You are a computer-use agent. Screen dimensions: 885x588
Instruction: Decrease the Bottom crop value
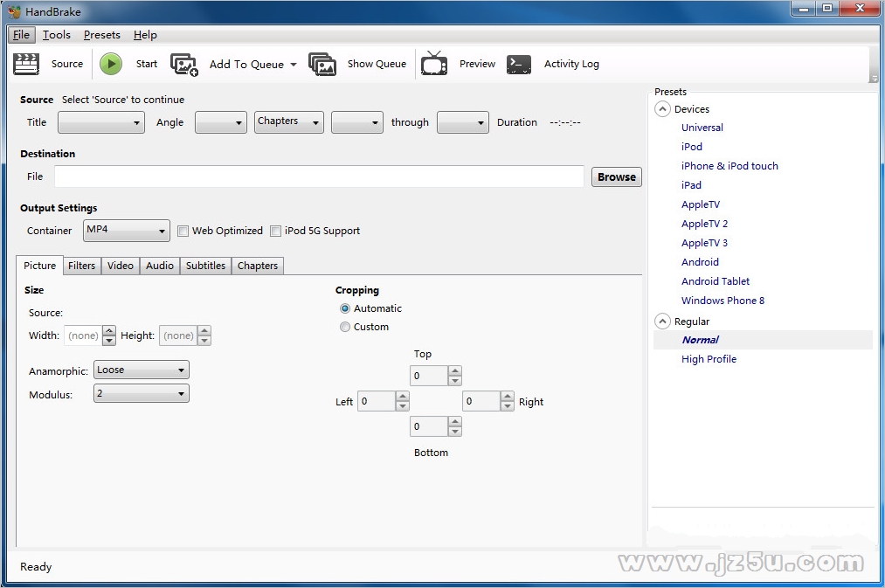pos(455,432)
